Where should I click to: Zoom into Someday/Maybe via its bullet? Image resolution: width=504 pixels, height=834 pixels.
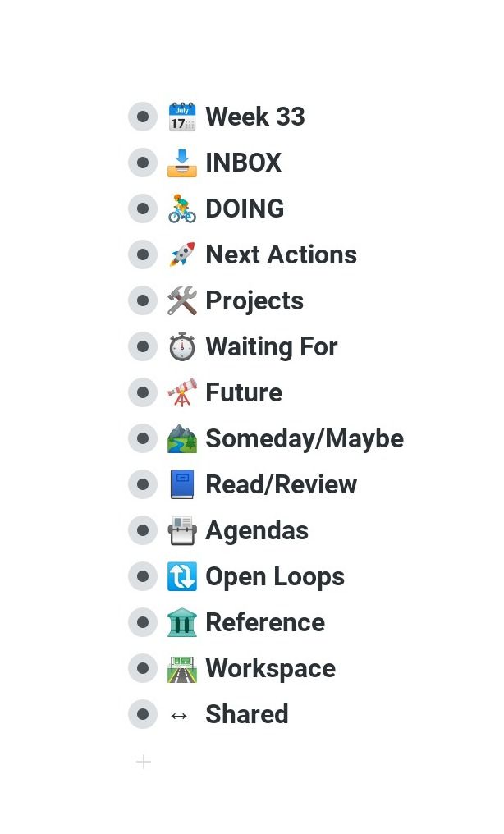pyautogui.click(x=143, y=438)
